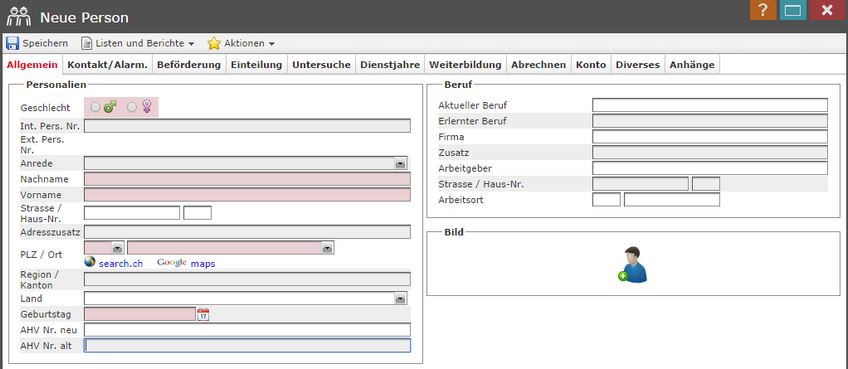Open the Dienstjahre tab

point(390,65)
